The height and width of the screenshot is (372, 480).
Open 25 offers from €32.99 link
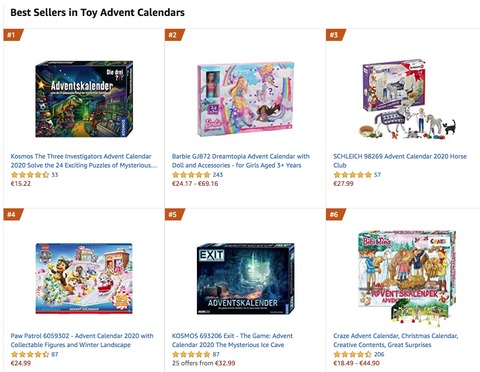tap(204, 363)
